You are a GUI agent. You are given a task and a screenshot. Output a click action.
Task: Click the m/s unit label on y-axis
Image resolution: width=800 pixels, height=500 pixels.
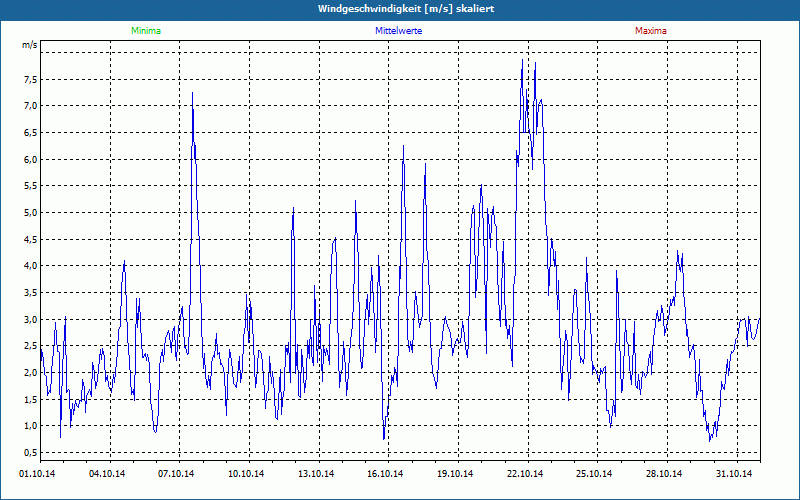(x=29, y=45)
